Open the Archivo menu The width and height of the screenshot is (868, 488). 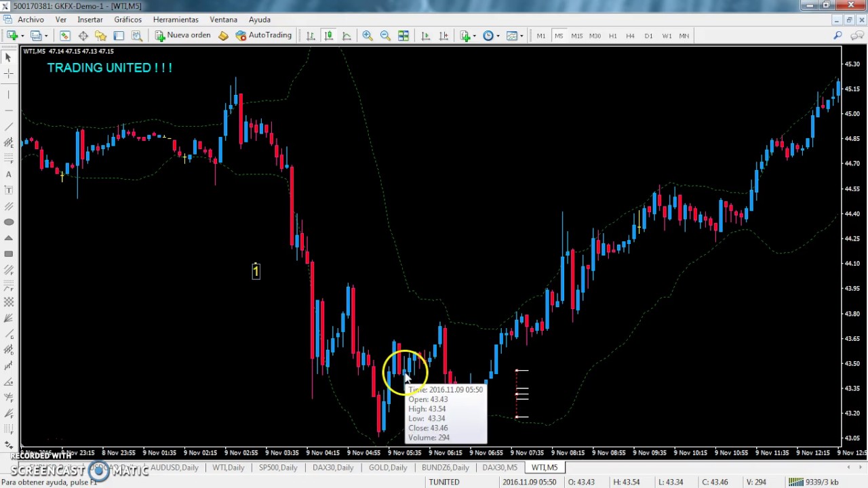[x=31, y=20]
